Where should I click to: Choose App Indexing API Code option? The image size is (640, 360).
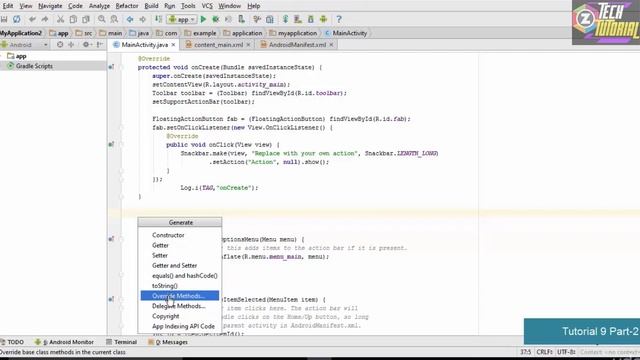(180, 327)
